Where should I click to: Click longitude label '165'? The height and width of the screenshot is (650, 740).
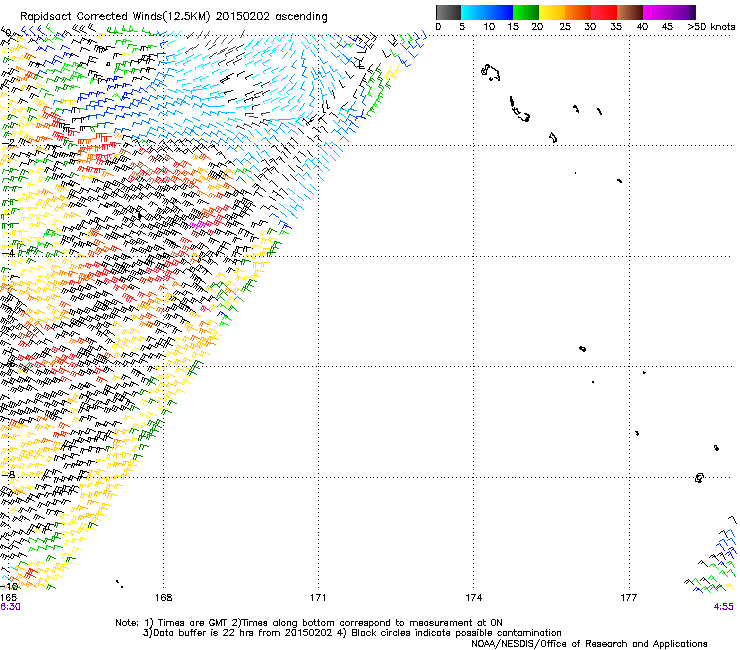coord(8,598)
